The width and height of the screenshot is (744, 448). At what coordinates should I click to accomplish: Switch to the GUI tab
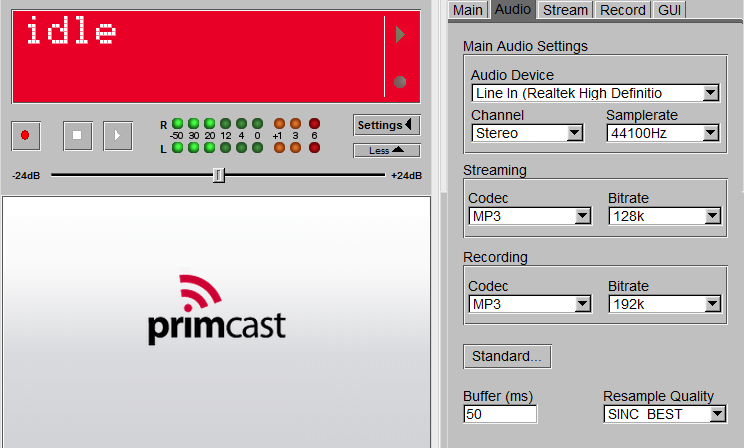point(669,10)
